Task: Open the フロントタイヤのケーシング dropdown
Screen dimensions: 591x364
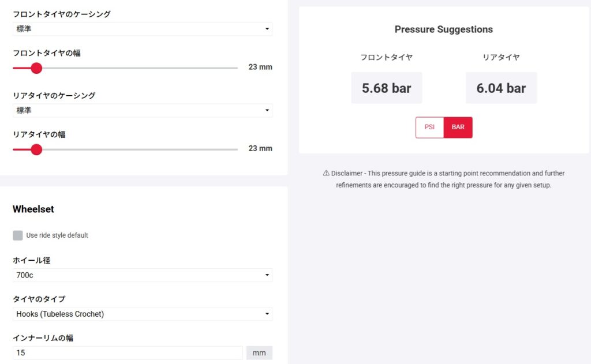Action: [142, 29]
